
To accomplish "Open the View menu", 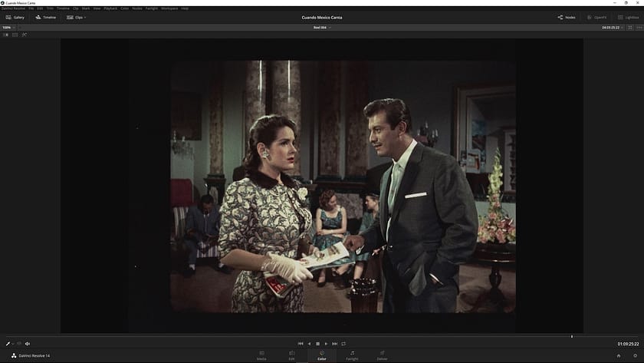I will pos(97,8).
